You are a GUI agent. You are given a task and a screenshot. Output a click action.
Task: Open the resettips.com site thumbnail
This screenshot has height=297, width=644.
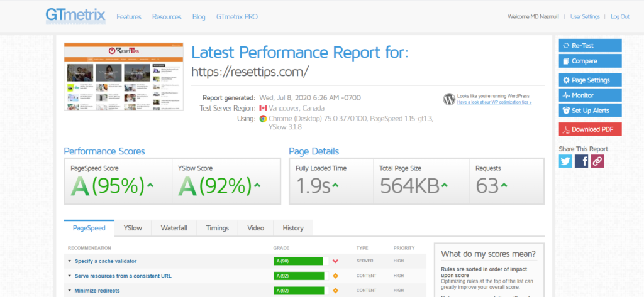click(x=123, y=77)
